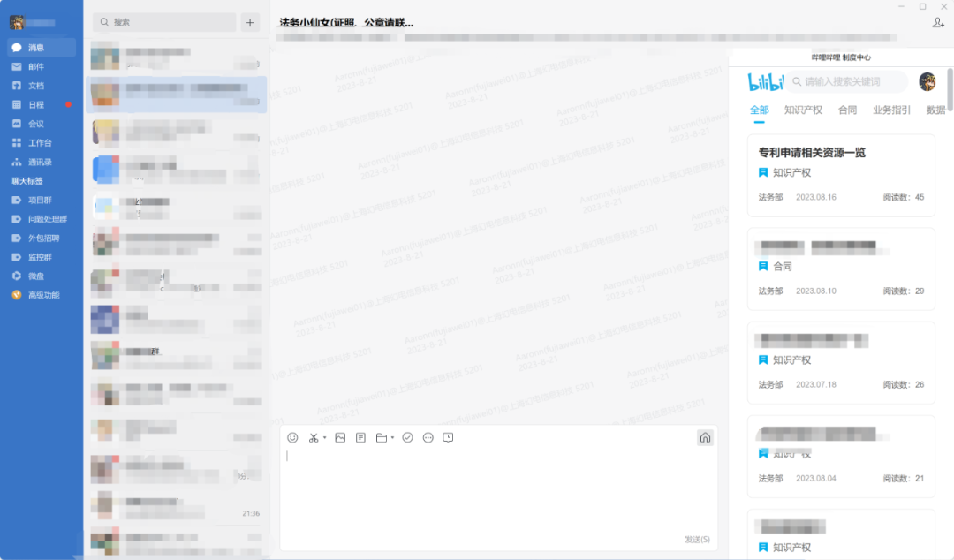Image resolution: width=954 pixels, height=560 pixels.
Task: Click the round ellipsis icon in the chat toolbar
Action: [x=428, y=437]
